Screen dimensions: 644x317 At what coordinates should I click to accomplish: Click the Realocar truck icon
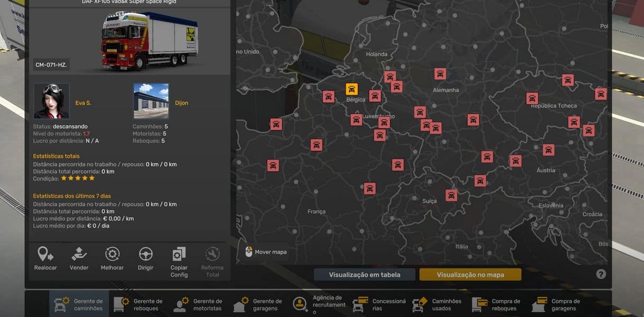45,255
